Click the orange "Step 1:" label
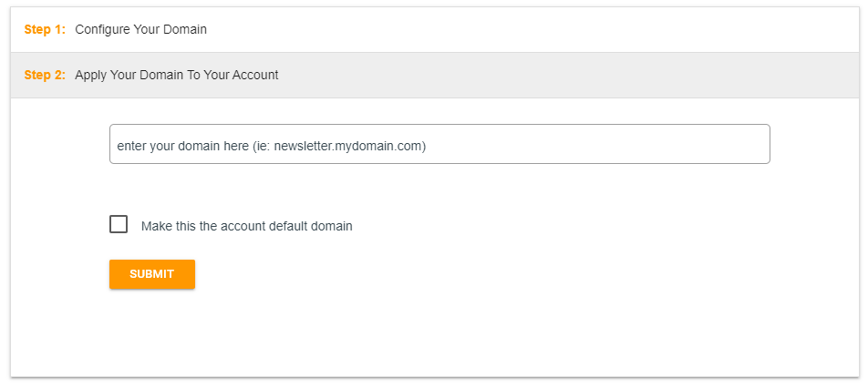The height and width of the screenshot is (389, 868). click(45, 29)
